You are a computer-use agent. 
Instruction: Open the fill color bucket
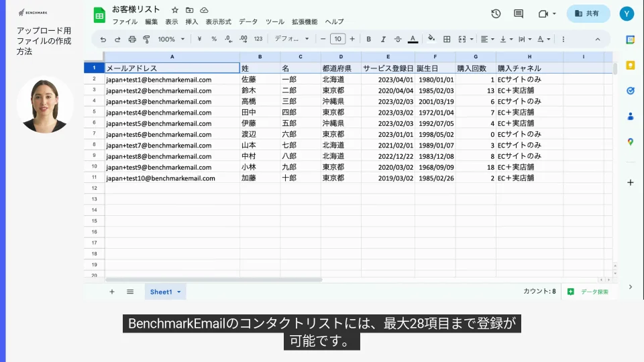pyautogui.click(x=431, y=39)
